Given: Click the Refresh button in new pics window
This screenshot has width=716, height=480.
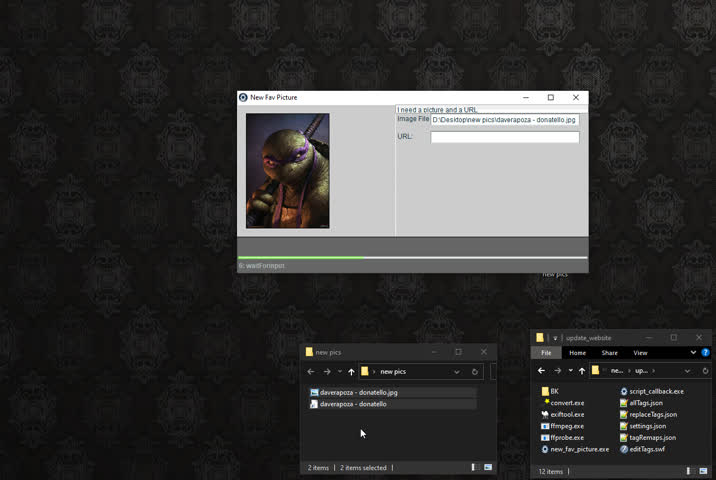Looking at the screenshot, I should tap(475, 372).
